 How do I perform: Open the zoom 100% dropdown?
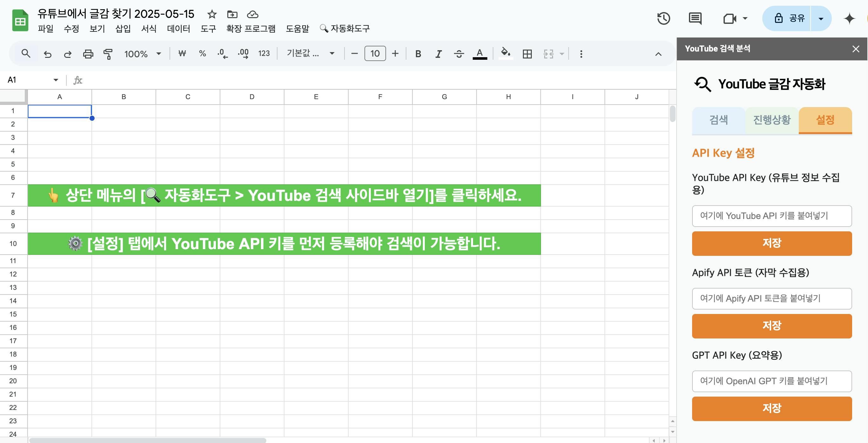(143, 54)
